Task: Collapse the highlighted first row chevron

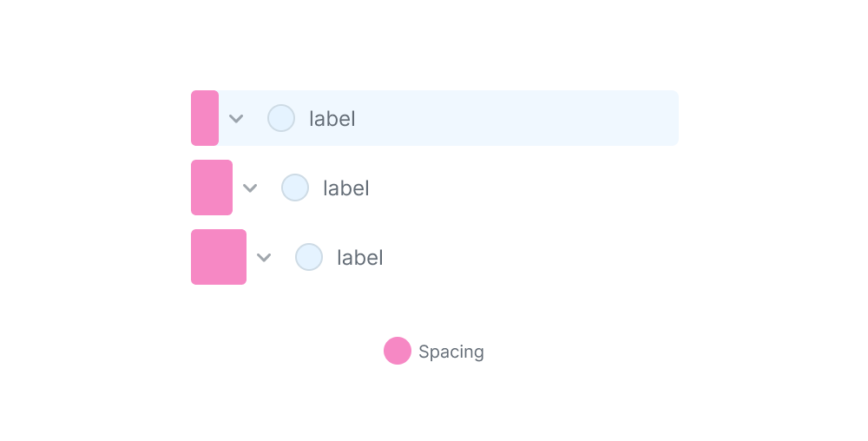Action: click(x=236, y=118)
